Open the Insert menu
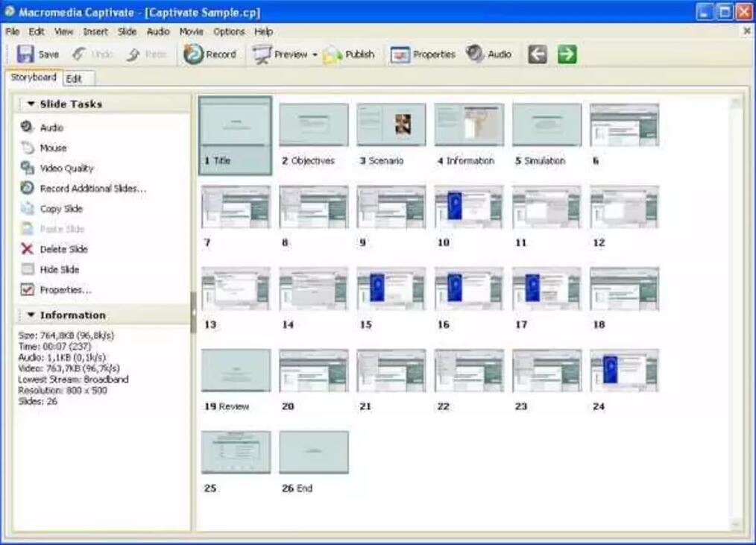The image size is (756, 545). click(x=95, y=31)
